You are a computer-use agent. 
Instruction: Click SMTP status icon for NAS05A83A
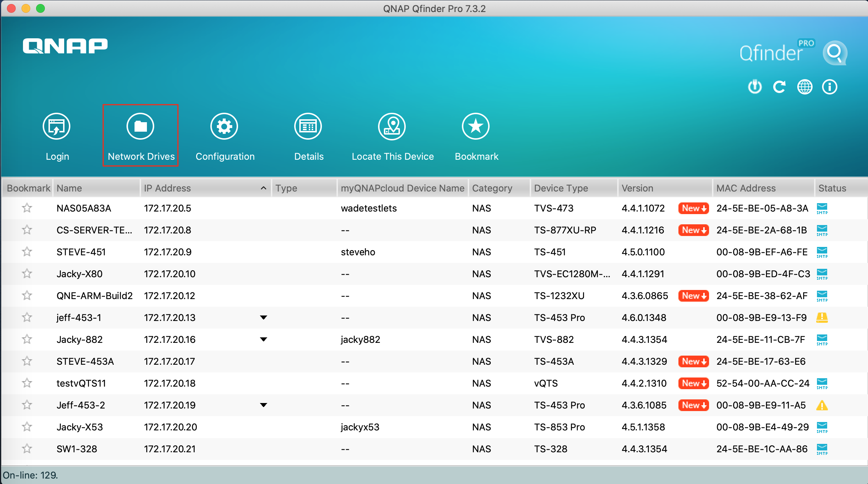pyautogui.click(x=822, y=209)
